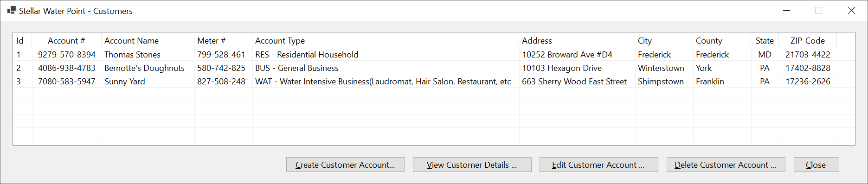The width and height of the screenshot is (868, 184).
Task: Select Bernotte's Doughnuts customer
Action: pos(144,68)
